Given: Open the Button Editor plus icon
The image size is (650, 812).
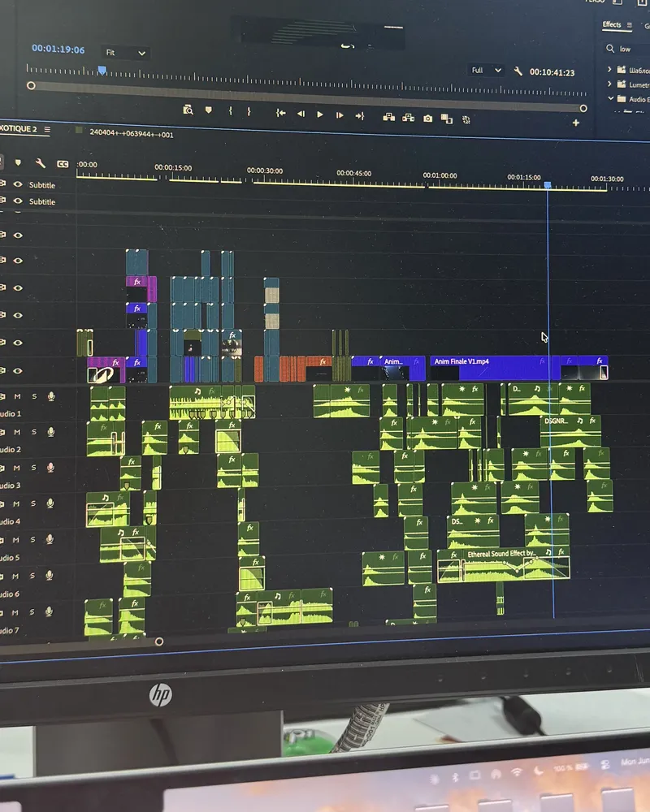Looking at the screenshot, I should pyautogui.click(x=576, y=123).
